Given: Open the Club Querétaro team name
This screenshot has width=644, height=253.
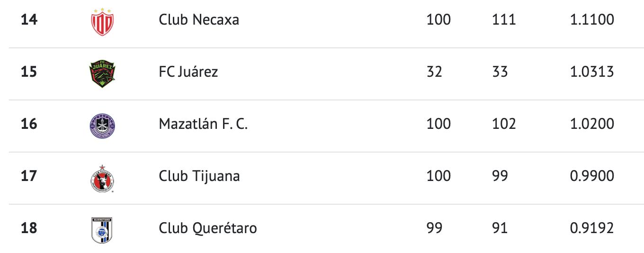Looking at the screenshot, I should [x=208, y=228].
